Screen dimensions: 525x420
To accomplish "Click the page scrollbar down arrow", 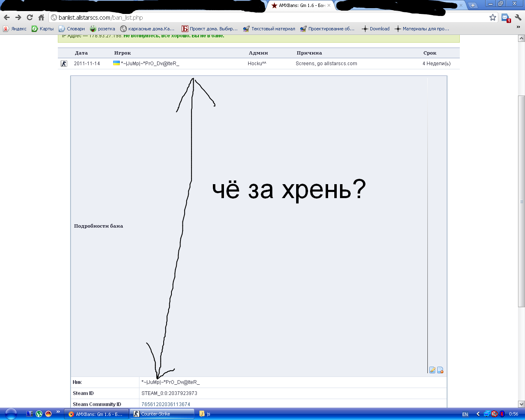I will pyautogui.click(x=521, y=404).
